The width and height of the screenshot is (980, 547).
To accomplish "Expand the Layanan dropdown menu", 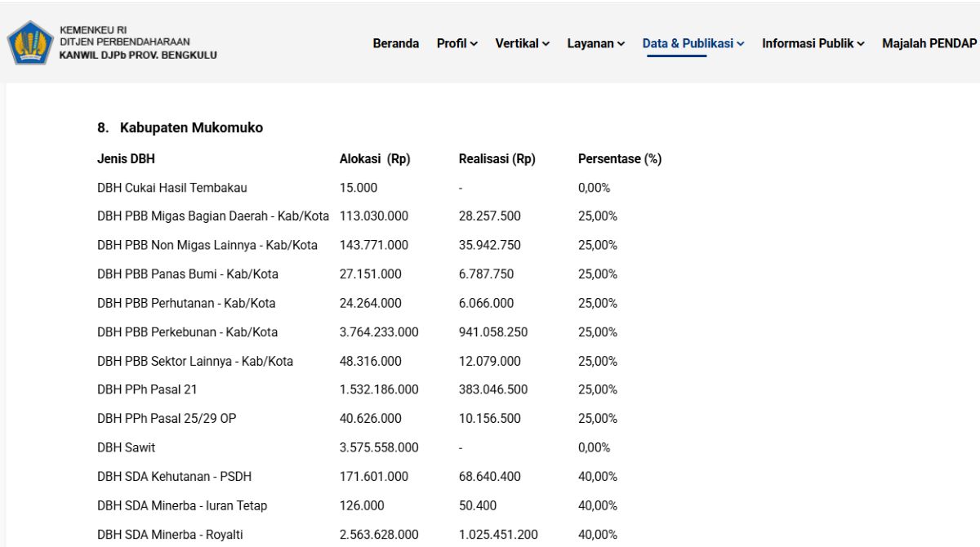I will click(596, 43).
